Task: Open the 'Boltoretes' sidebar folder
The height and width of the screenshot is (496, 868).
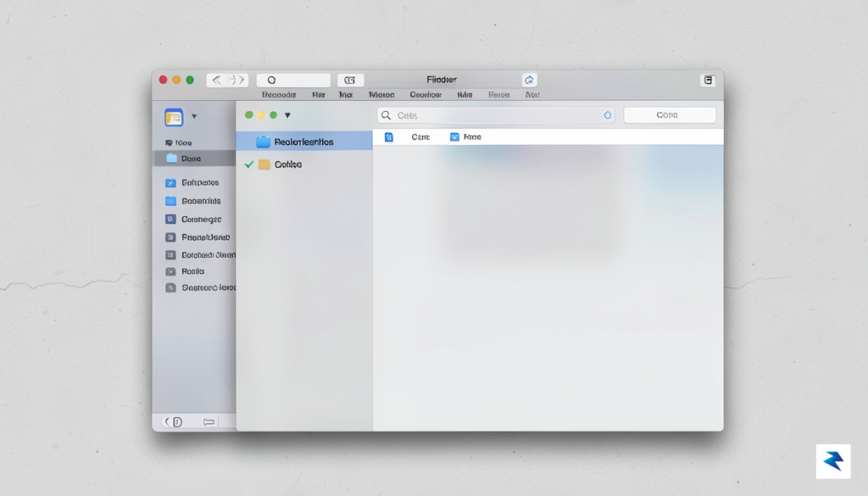Action: coord(194,182)
